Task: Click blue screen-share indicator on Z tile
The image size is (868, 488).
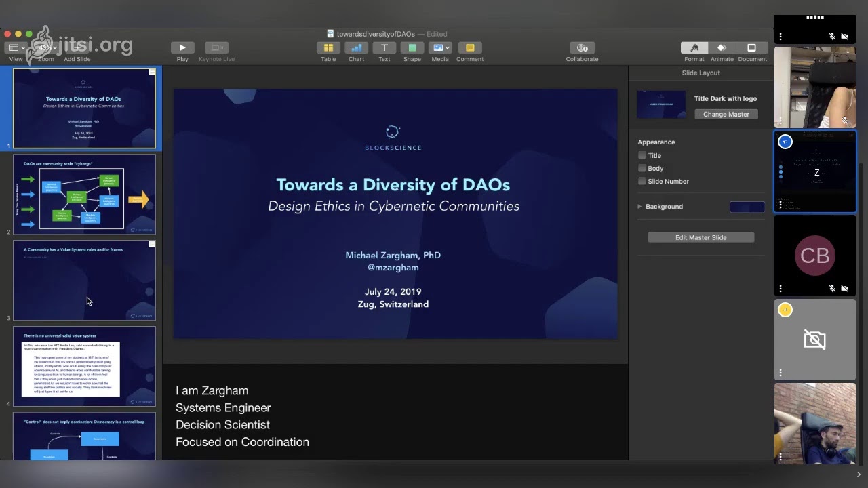Action: click(x=785, y=142)
